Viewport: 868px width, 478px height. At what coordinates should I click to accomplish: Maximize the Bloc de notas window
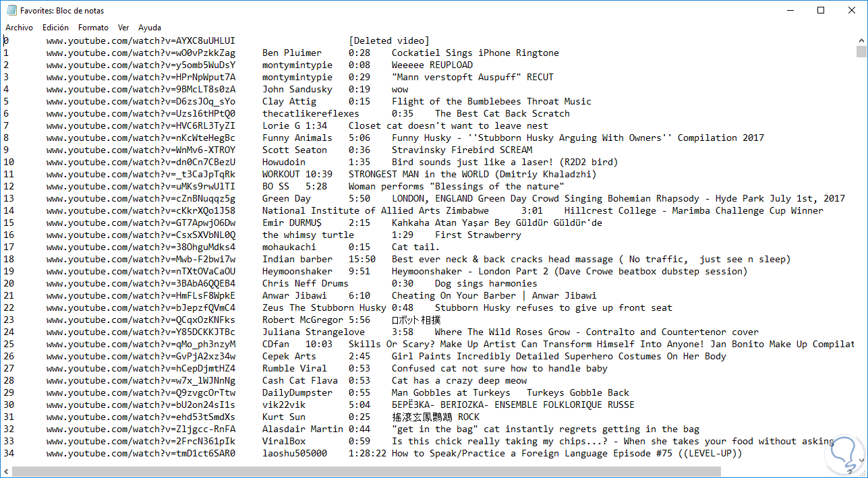point(821,10)
